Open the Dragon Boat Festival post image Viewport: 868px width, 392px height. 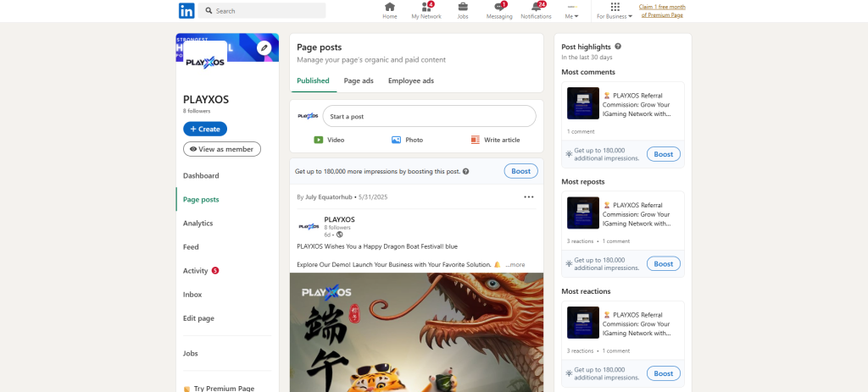coord(416,332)
